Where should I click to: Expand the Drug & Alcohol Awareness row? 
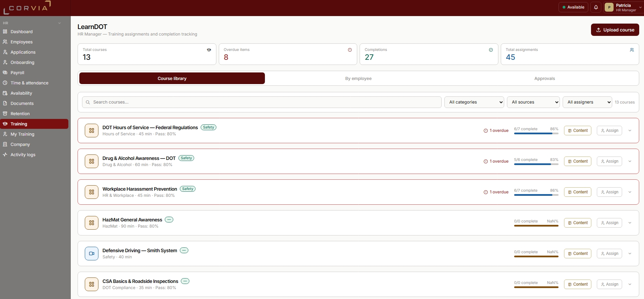pos(630,161)
